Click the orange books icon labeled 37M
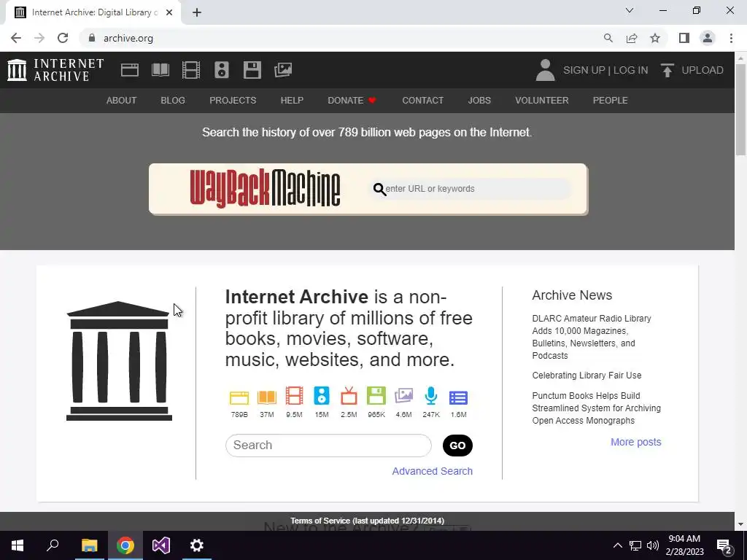747x560 pixels. (267, 397)
